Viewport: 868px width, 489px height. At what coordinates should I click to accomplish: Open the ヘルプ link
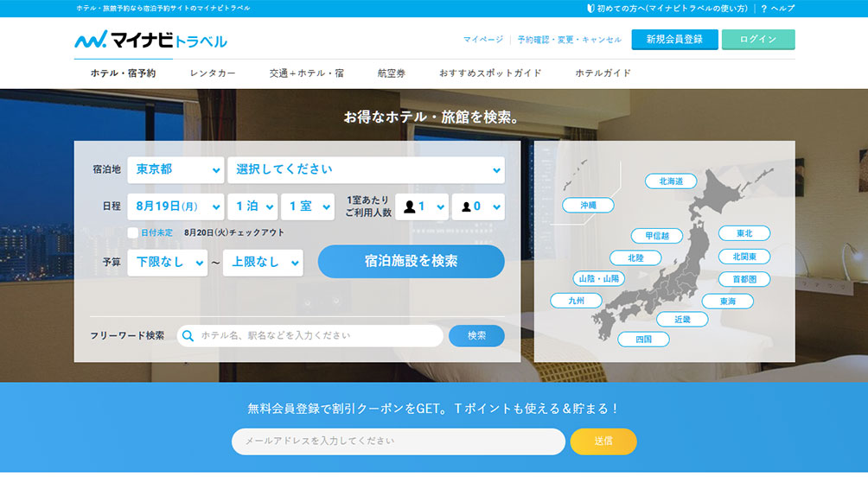tap(782, 9)
